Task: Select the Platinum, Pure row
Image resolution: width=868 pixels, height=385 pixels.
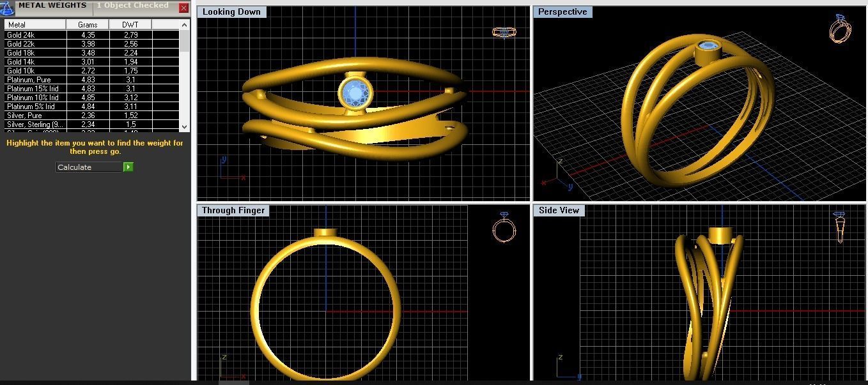Action: 92,80
